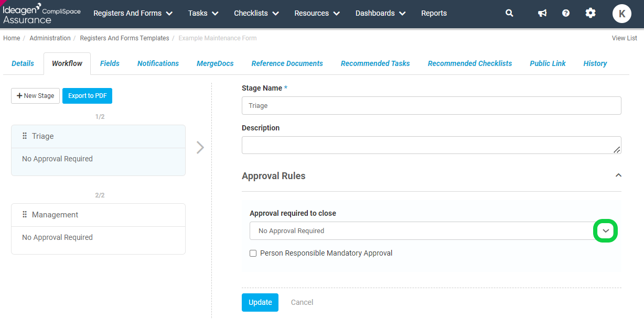This screenshot has height=319, width=644.
Task: Open the Recommended Tasks tab
Action: 375,63
